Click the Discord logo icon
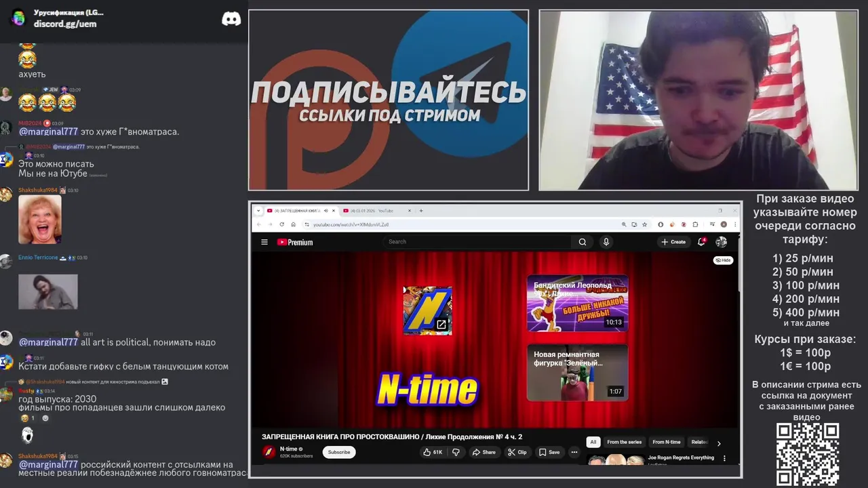 [x=231, y=18]
